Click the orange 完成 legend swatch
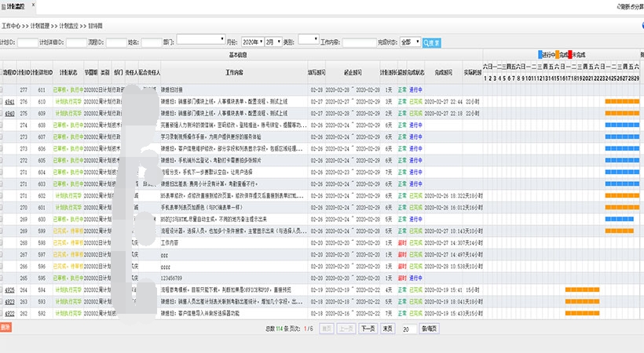 (x=558, y=55)
